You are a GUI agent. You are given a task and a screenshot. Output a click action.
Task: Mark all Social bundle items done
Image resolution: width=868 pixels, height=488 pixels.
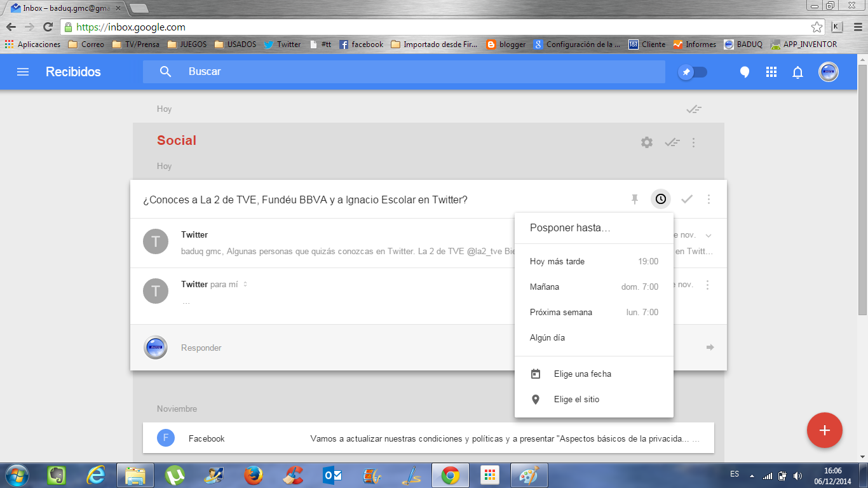[x=672, y=142]
